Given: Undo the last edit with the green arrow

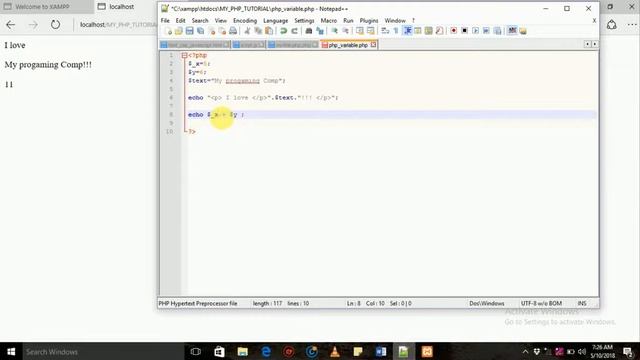Looking at the screenshot, I should (x=283, y=31).
